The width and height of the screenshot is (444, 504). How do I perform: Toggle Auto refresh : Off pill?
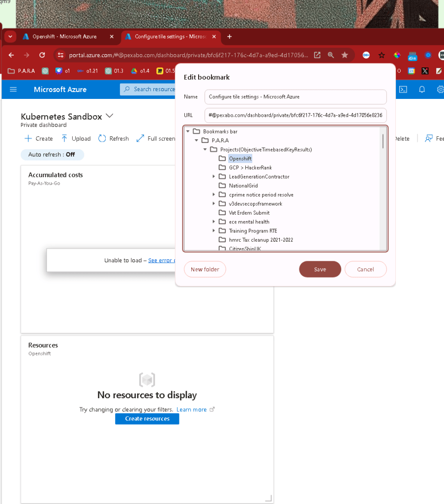click(x=52, y=155)
